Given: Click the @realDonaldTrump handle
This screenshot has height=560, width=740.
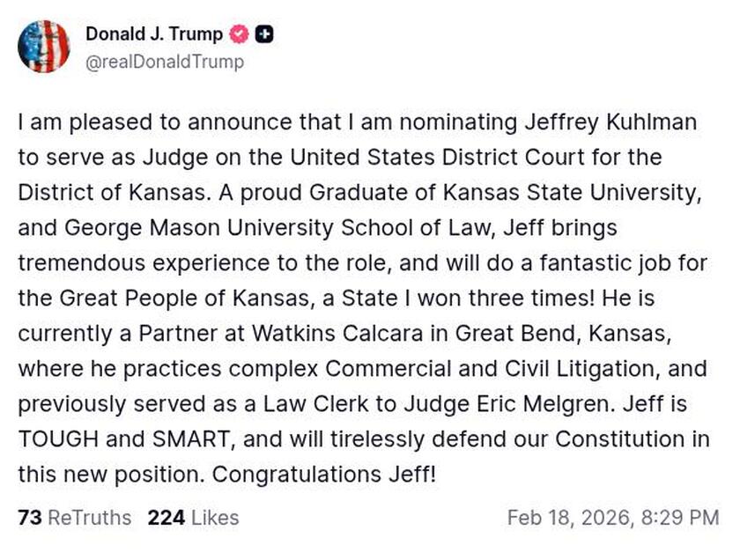Looking at the screenshot, I should pos(165,62).
